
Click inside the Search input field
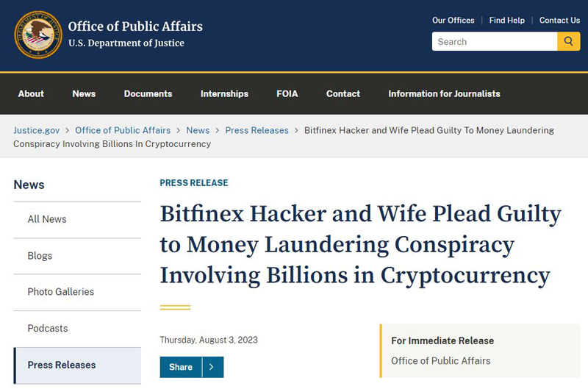coord(495,41)
